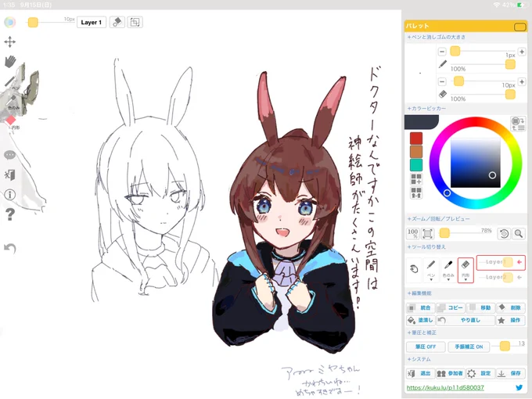This screenshot has width=532, height=399.
Task: Select the hand pan tool in left sidebar
Action: (x=10, y=61)
